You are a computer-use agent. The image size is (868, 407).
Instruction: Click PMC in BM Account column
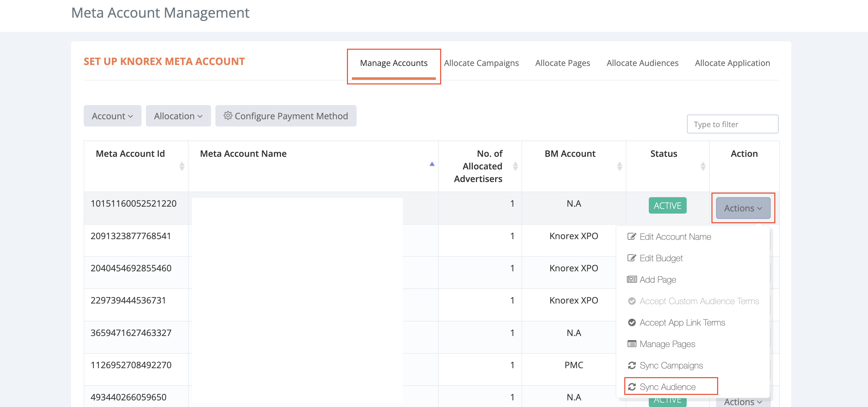pyautogui.click(x=574, y=365)
